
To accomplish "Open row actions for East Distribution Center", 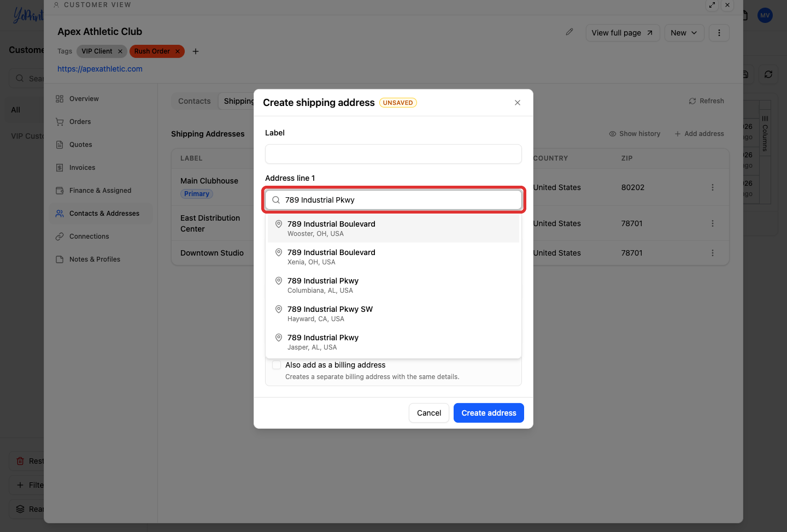I will coord(713,223).
